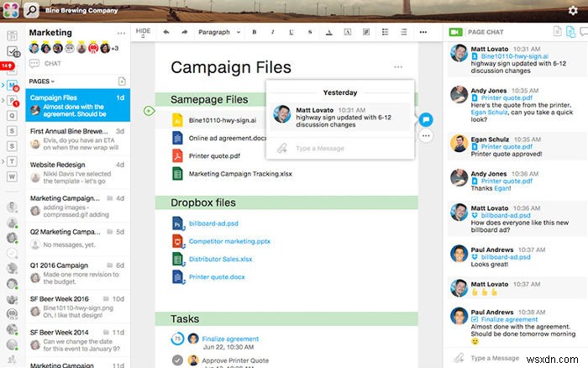588x368 pixels.
Task: Toggle the bulleted list
Action: point(385,32)
